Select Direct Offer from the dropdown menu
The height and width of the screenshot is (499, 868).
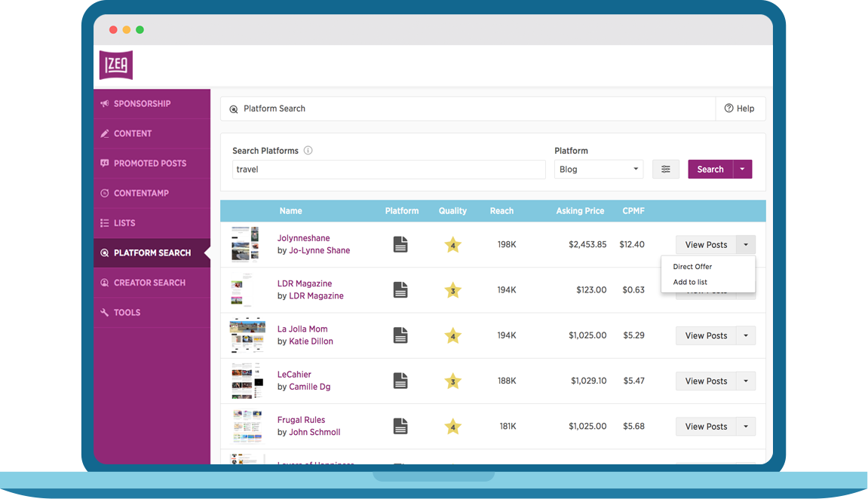coord(692,267)
